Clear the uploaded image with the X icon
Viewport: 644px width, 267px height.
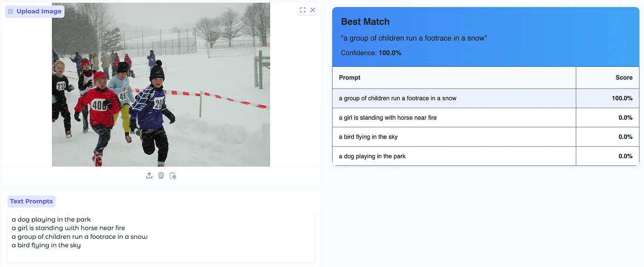pyautogui.click(x=313, y=10)
